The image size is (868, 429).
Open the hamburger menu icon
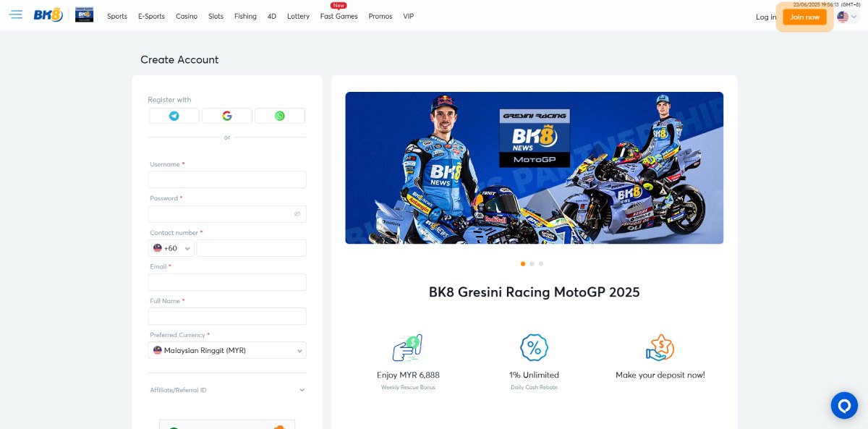tap(16, 14)
